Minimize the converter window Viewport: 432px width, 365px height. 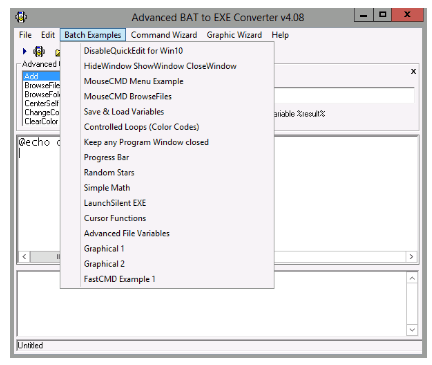click(x=364, y=15)
